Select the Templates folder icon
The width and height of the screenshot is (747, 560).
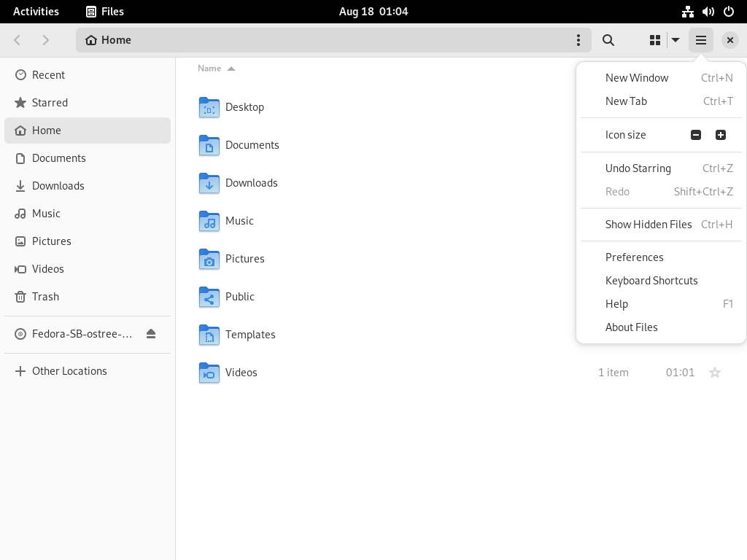click(209, 335)
